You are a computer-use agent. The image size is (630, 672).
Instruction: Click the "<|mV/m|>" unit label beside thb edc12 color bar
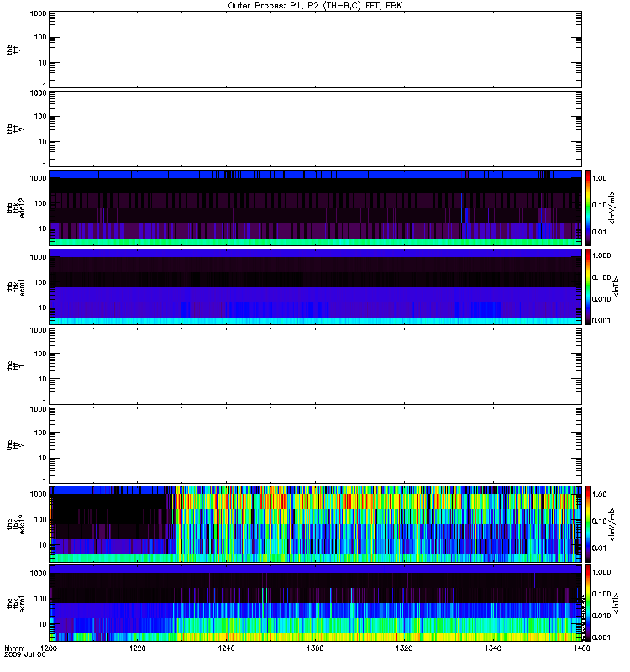click(x=612, y=207)
